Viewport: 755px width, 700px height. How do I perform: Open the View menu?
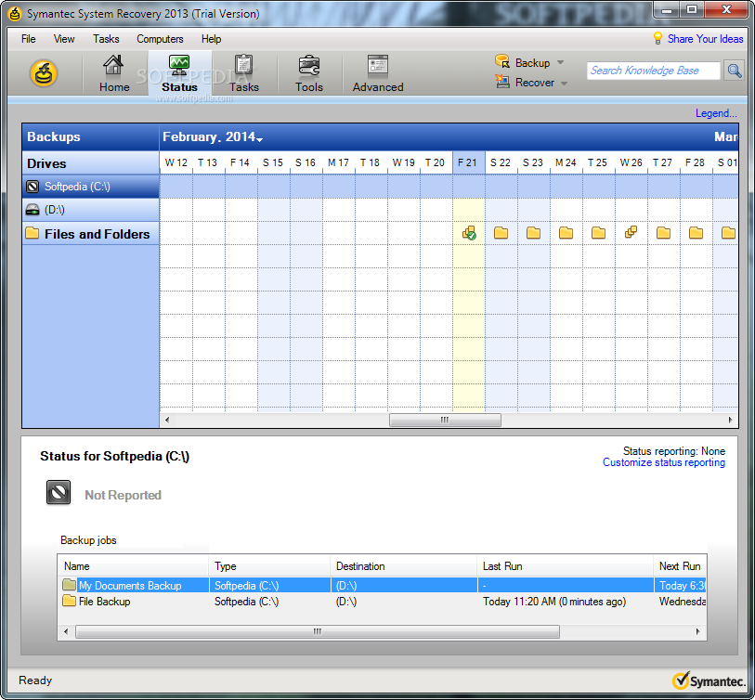[x=64, y=39]
